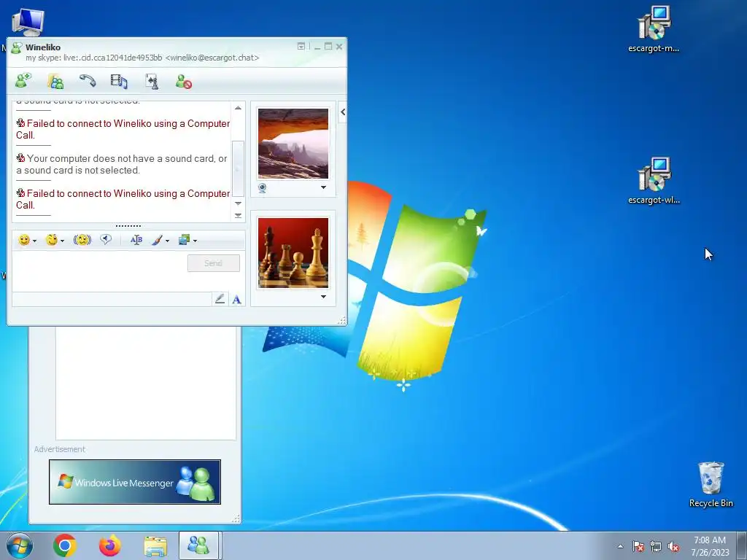The width and height of the screenshot is (747, 560).
Task: Launch Google Chrome from taskbar
Action: (x=65, y=545)
